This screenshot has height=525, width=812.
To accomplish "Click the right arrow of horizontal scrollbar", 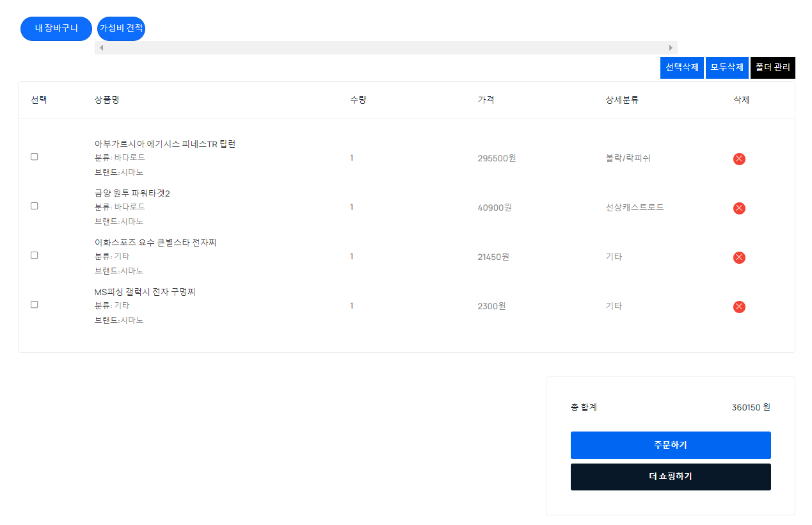I will 671,48.
